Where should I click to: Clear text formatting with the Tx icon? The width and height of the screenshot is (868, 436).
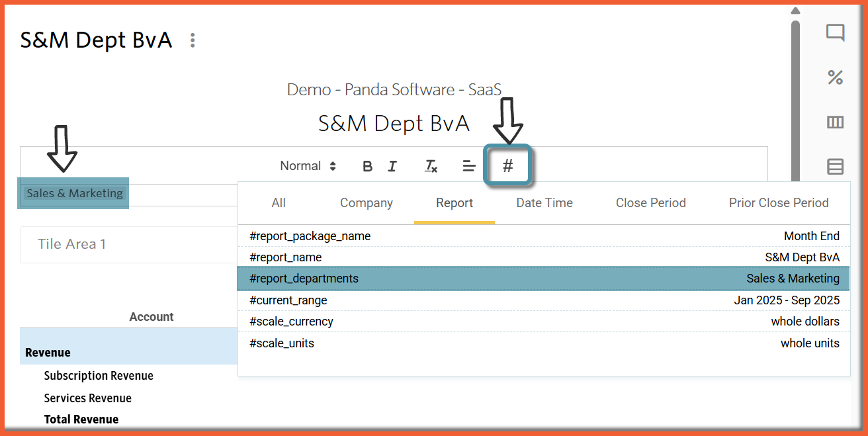tap(431, 166)
